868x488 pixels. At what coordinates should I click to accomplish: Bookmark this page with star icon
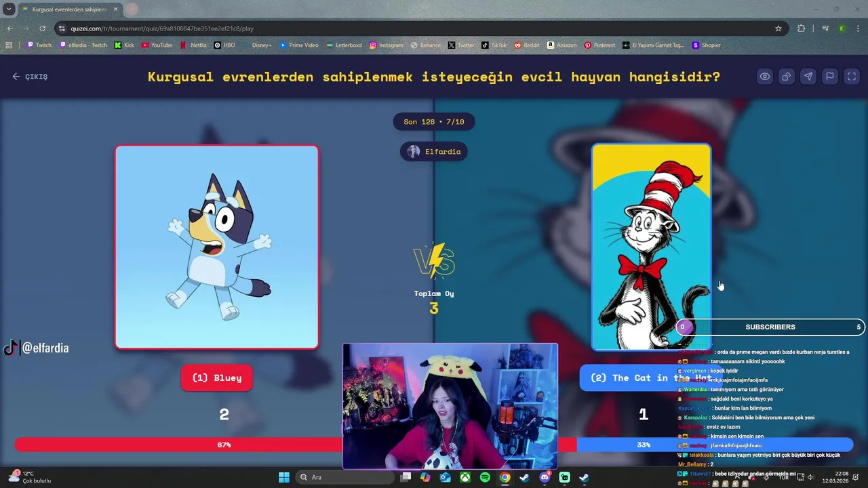pyautogui.click(x=778, y=28)
